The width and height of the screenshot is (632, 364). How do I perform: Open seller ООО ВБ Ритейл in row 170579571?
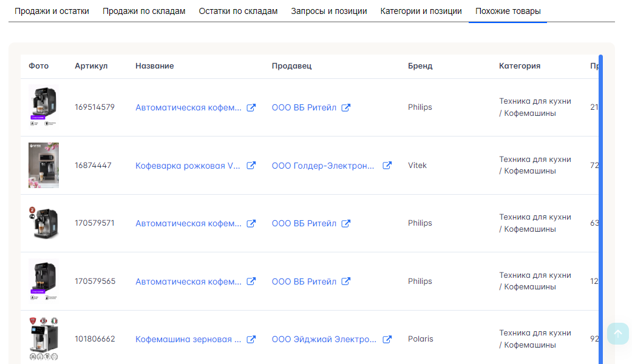304,223
